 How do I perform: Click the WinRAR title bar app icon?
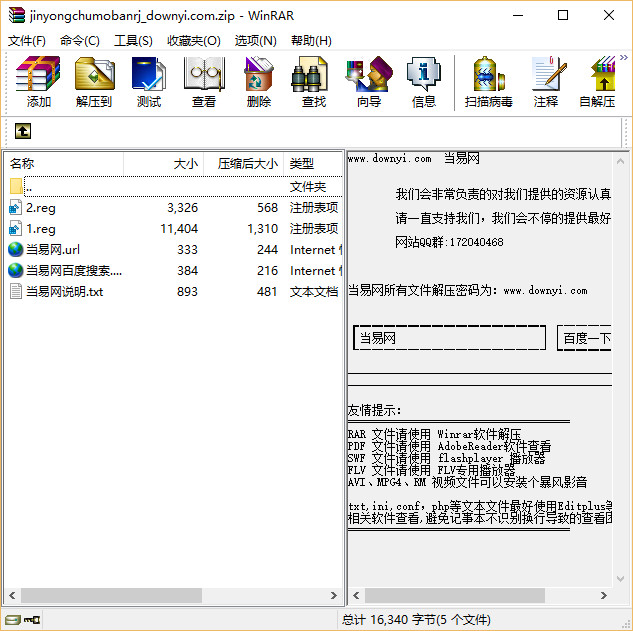click(x=17, y=15)
